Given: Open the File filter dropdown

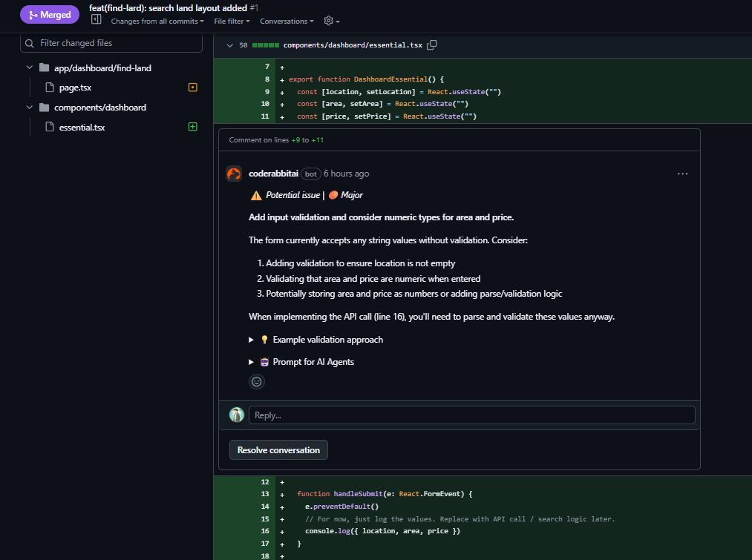Looking at the screenshot, I should click(232, 21).
